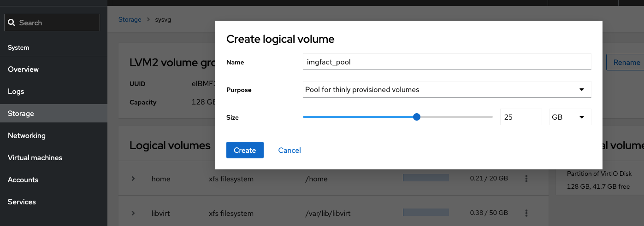The height and width of the screenshot is (226, 644).
Task: Cancel the create logical volume dialog
Action: (x=290, y=150)
